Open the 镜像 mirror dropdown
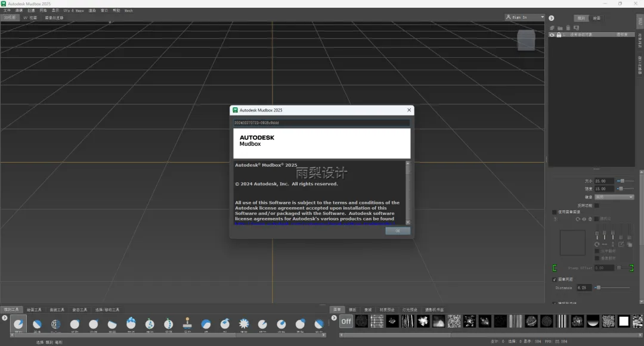Image resolution: width=644 pixels, height=346 pixels. click(x=614, y=197)
